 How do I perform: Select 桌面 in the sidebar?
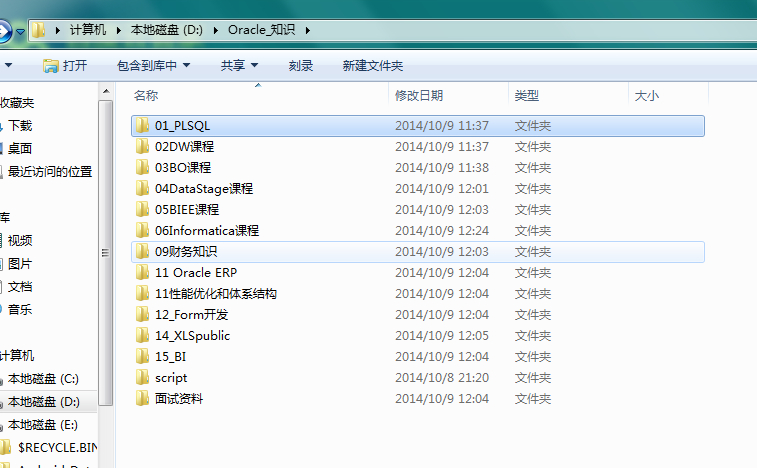click(20, 148)
